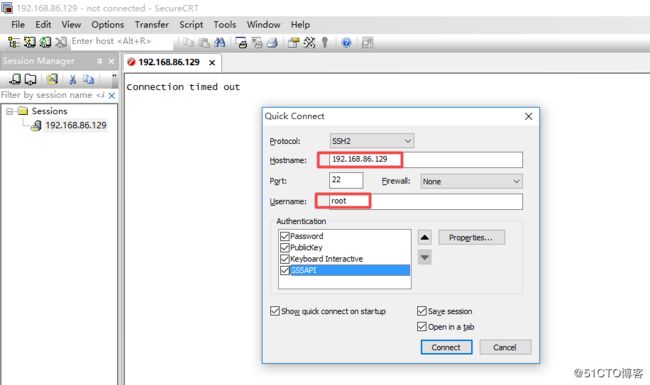Click the Enter host toolbar field
650x385 pixels.
tap(121, 41)
